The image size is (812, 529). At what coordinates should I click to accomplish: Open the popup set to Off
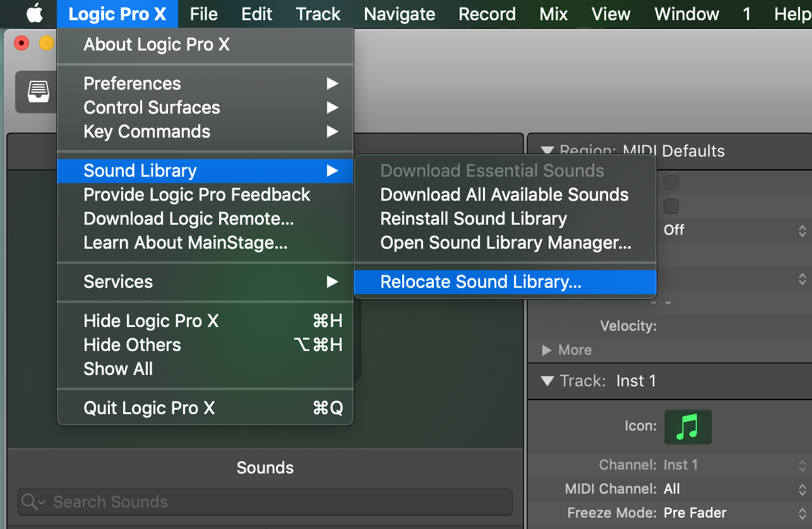[736, 230]
